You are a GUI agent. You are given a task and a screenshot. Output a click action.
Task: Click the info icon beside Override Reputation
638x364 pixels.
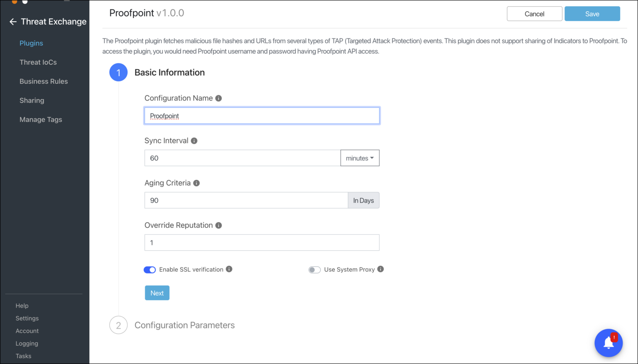pos(219,225)
